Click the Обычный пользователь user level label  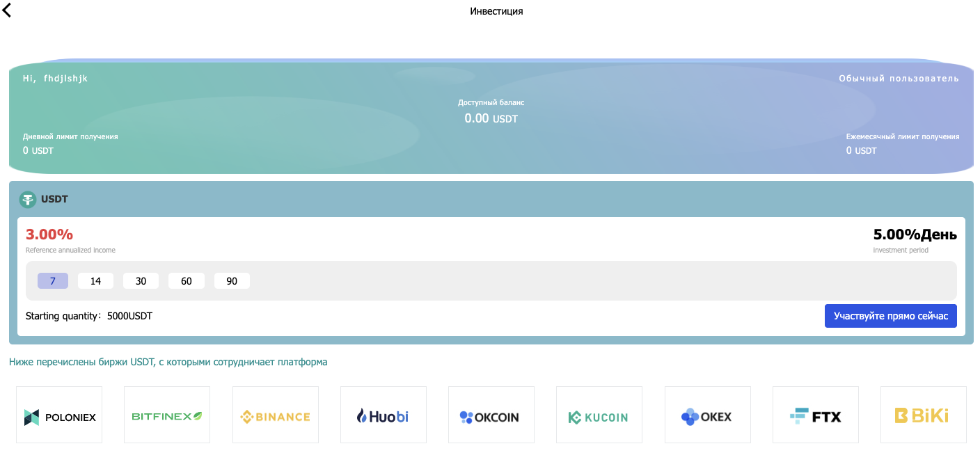[899, 79]
